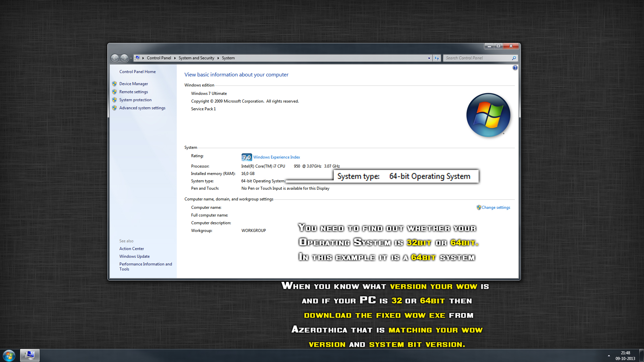Open Device Manager link
644x362 pixels.
click(x=133, y=84)
